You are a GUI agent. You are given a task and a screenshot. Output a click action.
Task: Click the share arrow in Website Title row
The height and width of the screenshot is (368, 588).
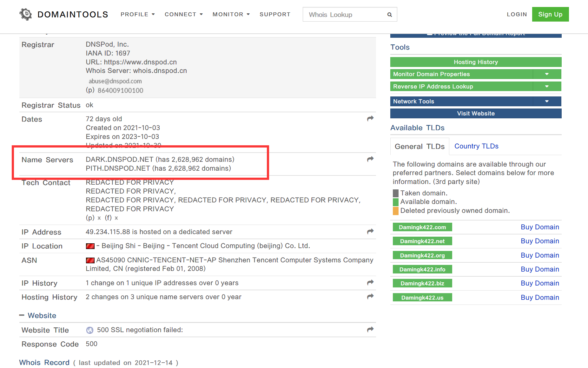click(370, 329)
